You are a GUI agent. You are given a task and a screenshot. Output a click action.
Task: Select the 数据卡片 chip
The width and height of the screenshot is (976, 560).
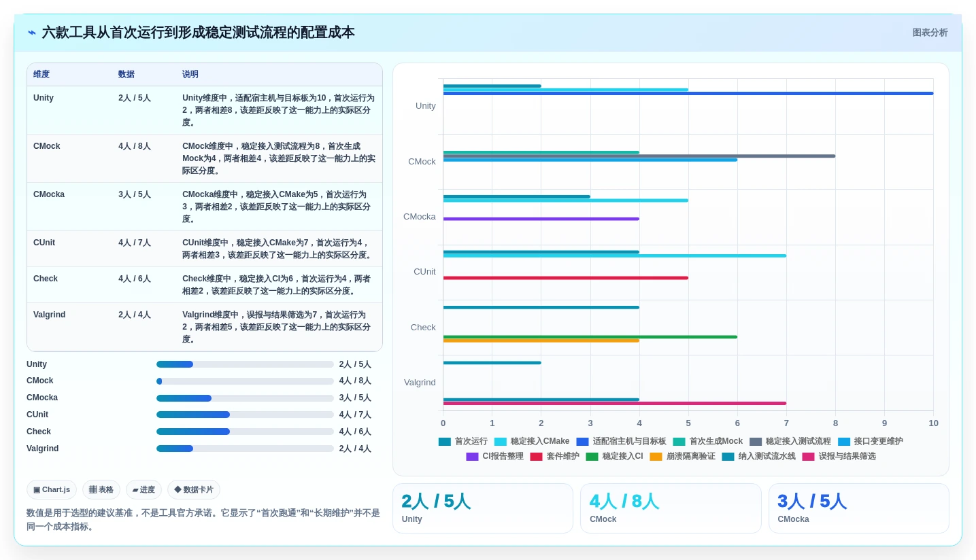click(x=194, y=490)
